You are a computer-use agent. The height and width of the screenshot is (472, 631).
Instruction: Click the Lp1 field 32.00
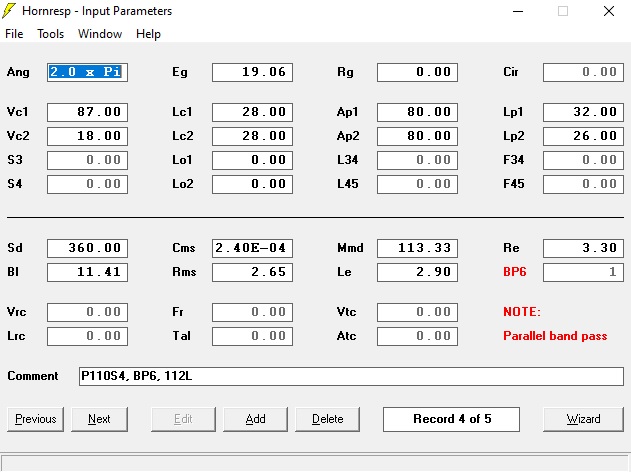point(584,112)
